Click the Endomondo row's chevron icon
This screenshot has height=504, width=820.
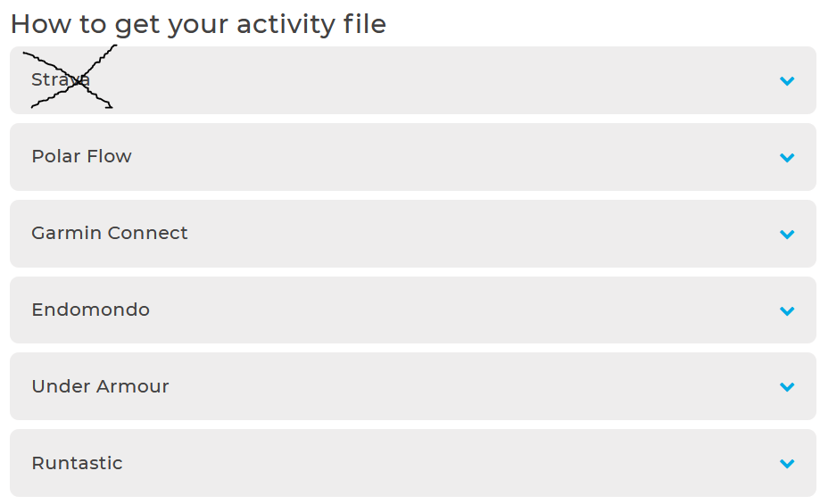(786, 311)
